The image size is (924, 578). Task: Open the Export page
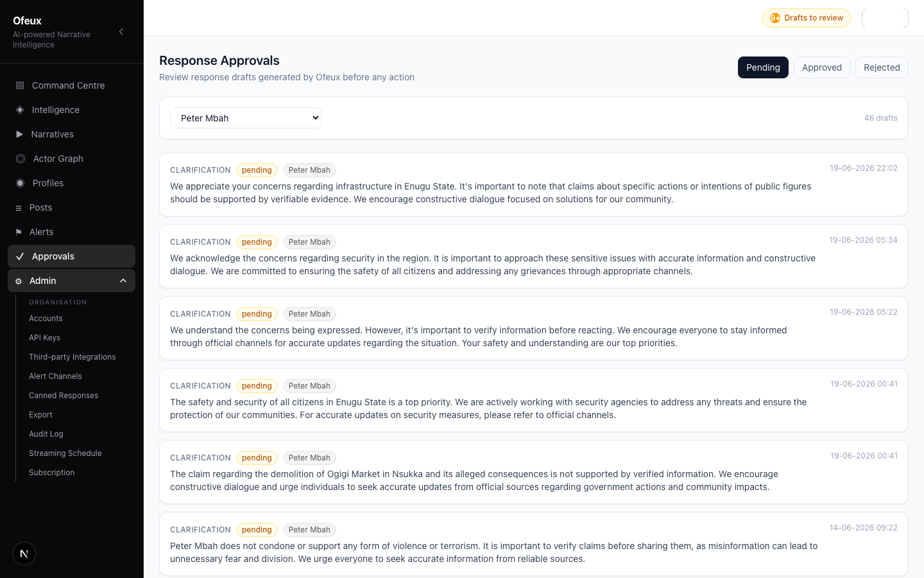tap(40, 415)
